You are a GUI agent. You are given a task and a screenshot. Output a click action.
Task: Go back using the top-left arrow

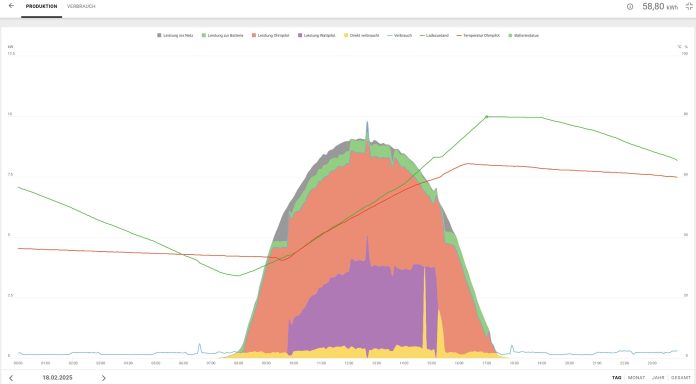coord(11,6)
